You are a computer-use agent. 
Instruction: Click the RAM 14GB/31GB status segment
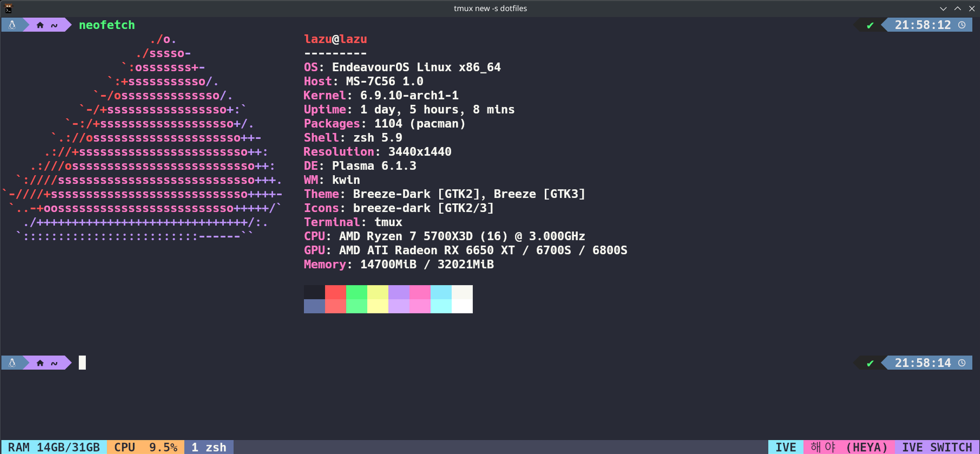[x=54, y=447]
